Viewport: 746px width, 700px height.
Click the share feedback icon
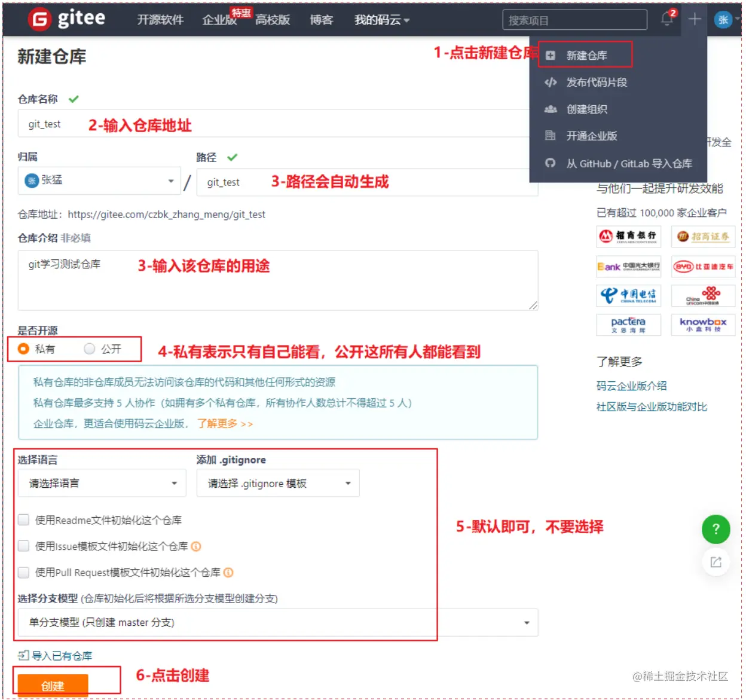(x=716, y=562)
